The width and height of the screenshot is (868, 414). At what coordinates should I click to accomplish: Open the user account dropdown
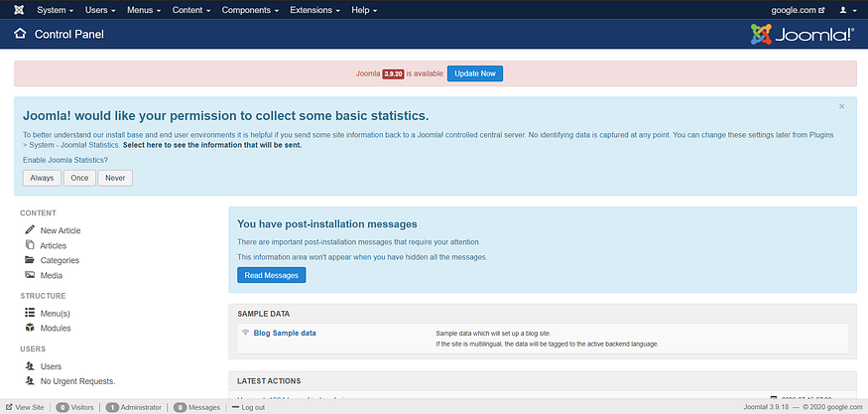click(847, 10)
